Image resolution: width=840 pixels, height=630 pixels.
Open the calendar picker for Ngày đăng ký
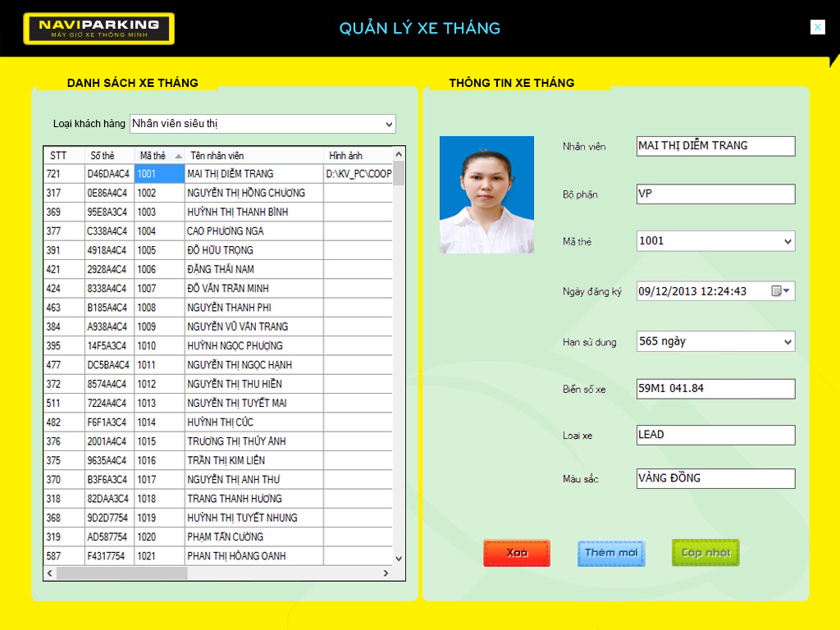[779, 291]
